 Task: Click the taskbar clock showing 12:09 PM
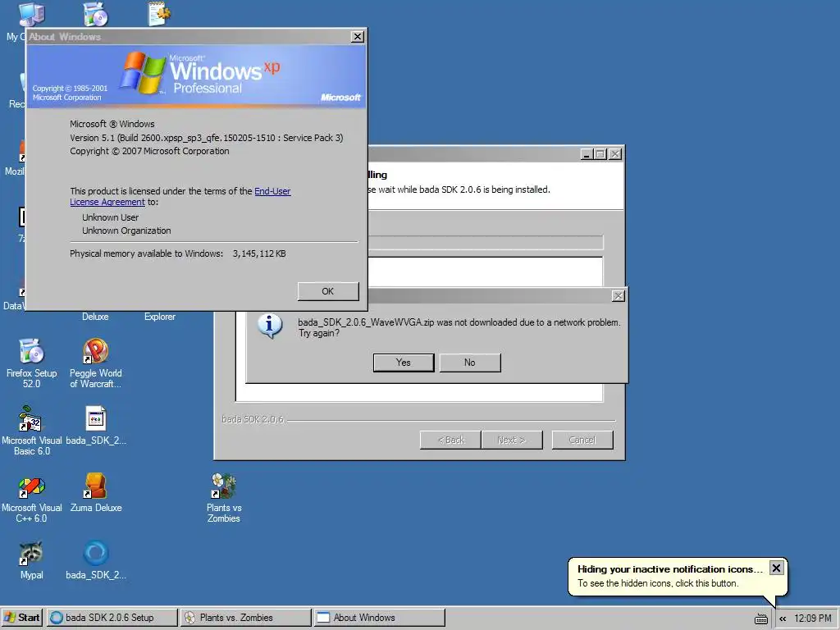[x=813, y=619]
